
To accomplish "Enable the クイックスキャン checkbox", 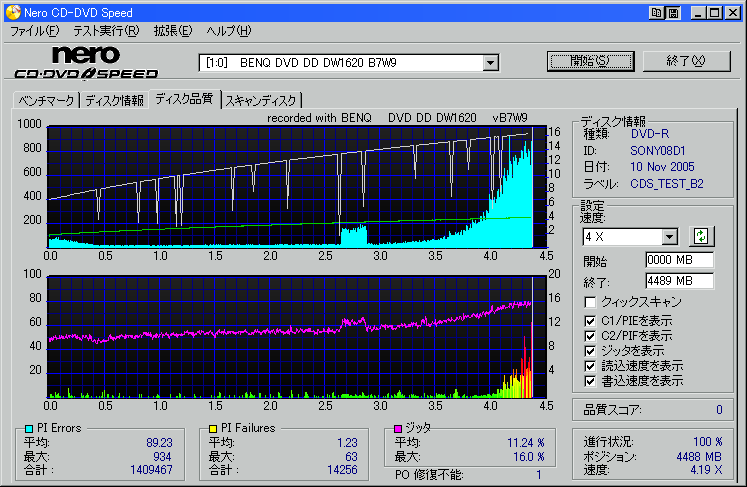I will pos(591,302).
